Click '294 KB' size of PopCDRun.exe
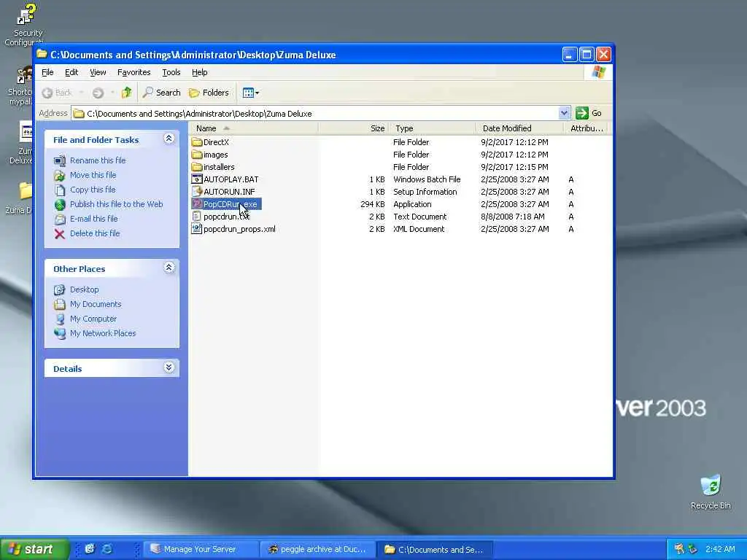Viewport: 747px width, 560px height. [x=372, y=204]
